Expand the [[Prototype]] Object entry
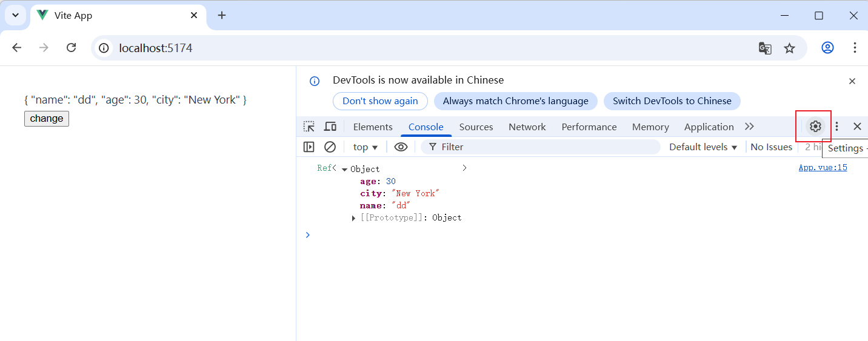 [x=354, y=218]
